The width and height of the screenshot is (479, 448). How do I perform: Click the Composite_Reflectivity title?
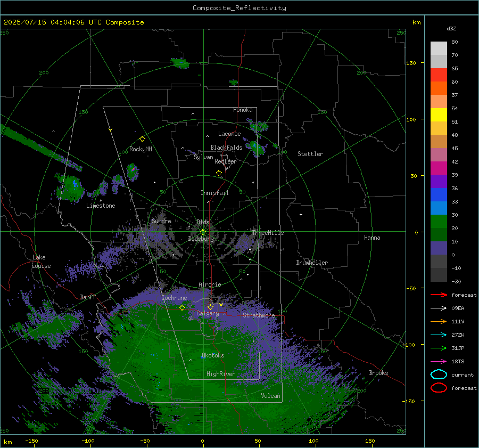[x=240, y=8]
